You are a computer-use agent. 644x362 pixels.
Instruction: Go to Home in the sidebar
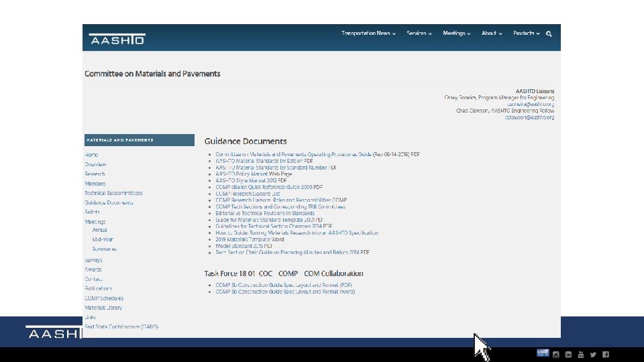[x=91, y=155]
